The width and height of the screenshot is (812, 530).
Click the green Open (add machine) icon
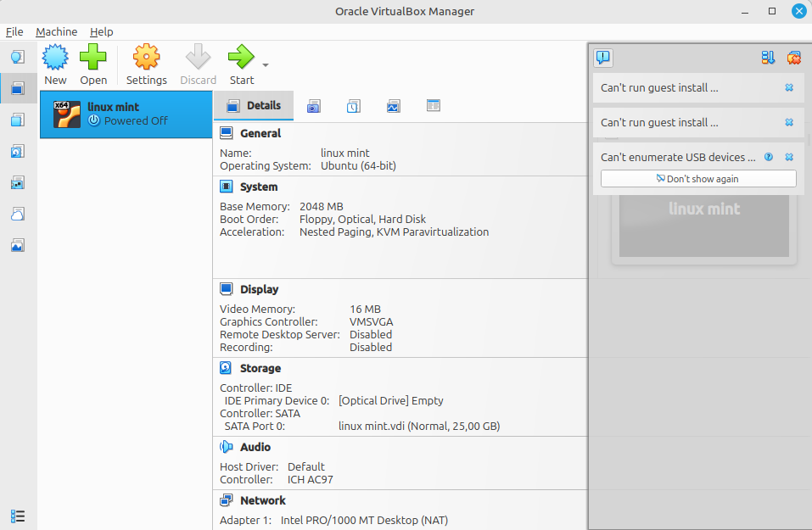pos(93,65)
